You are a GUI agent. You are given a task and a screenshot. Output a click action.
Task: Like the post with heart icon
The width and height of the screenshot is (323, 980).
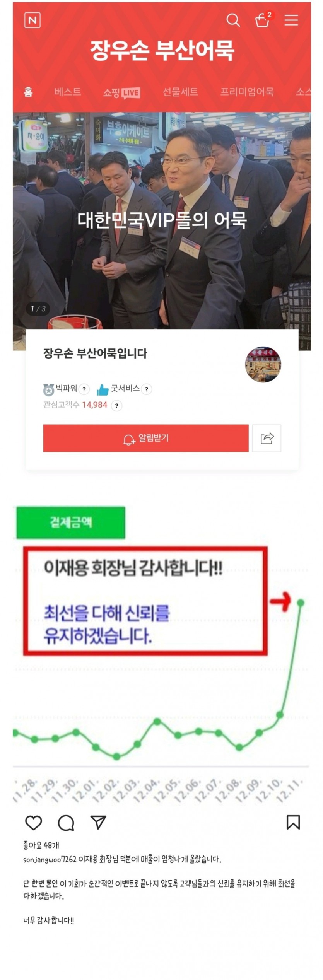33,823
